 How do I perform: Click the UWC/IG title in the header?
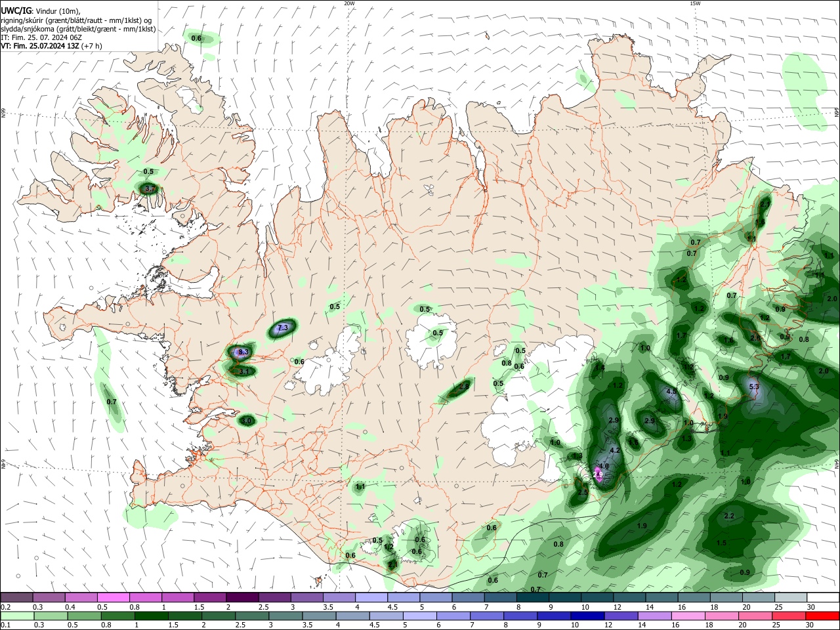pos(16,10)
